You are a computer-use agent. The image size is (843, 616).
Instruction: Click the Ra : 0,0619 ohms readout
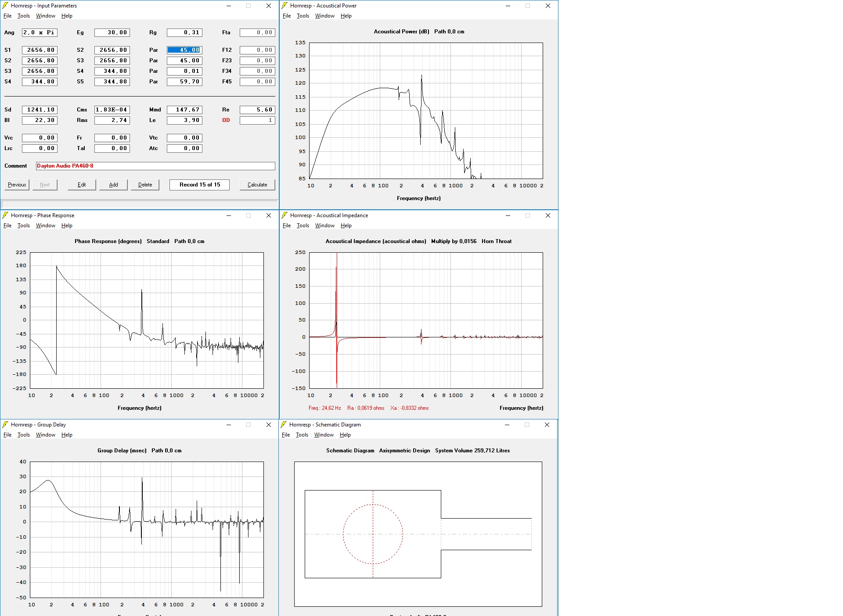click(x=366, y=408)
